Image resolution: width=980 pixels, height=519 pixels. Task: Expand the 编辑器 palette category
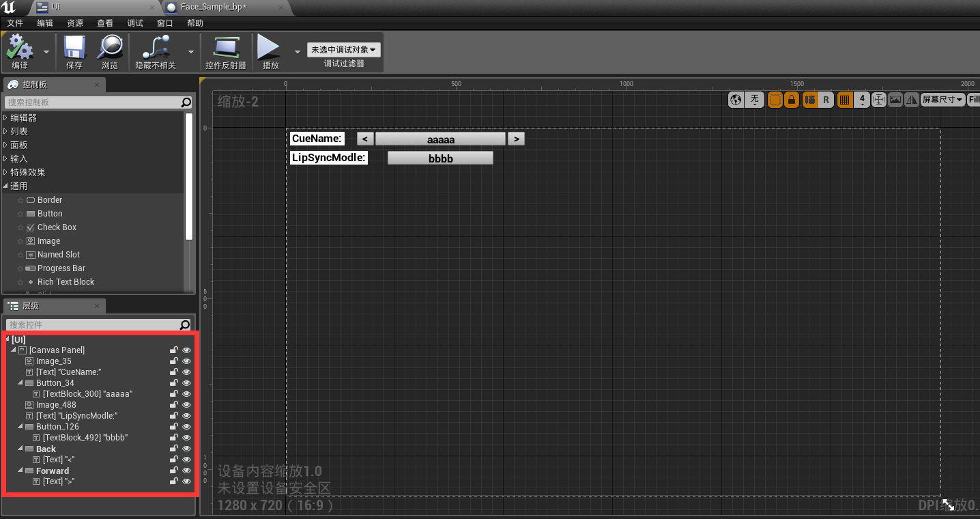click(x=5, y=117)
